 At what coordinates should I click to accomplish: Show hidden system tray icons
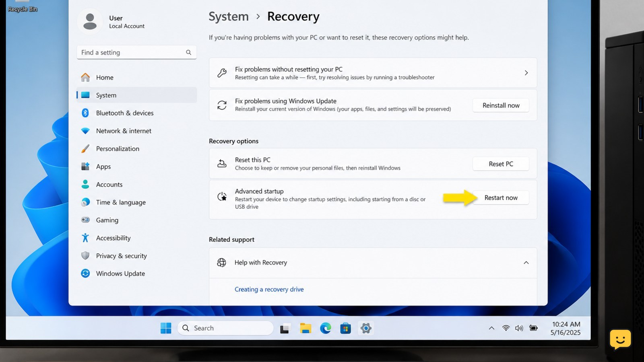(491, 328)
